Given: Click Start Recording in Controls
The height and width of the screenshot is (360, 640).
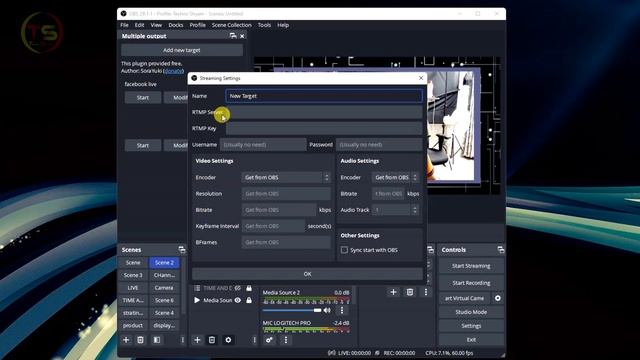Looking at the screenshot, I should (x=471, y=282).
